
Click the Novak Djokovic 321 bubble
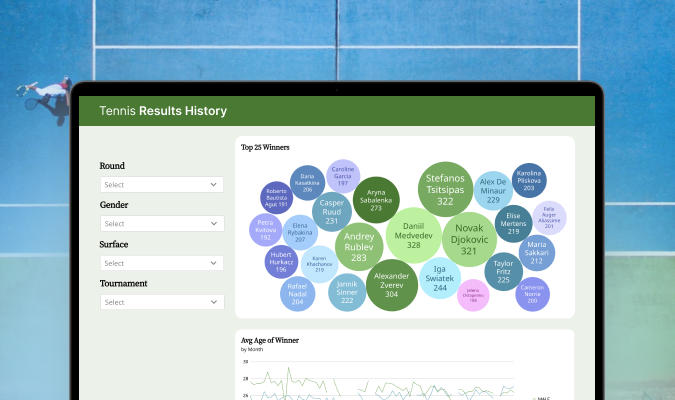pyautogui.click(x=469, y=239)
